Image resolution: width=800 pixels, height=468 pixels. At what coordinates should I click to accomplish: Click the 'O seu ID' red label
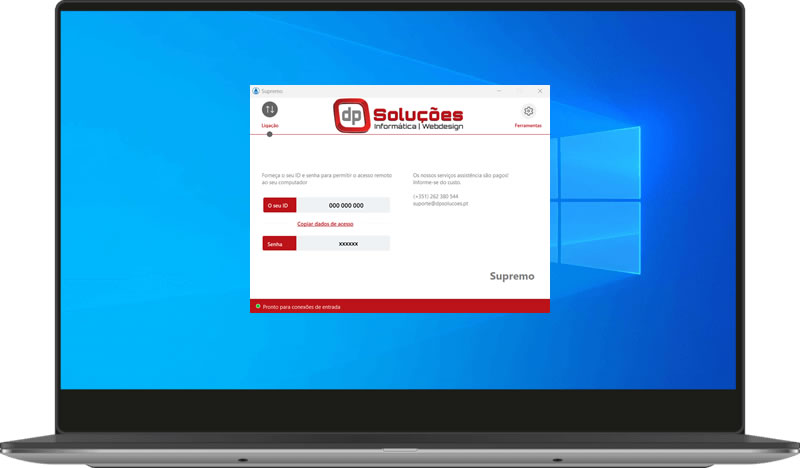point(280,205)
